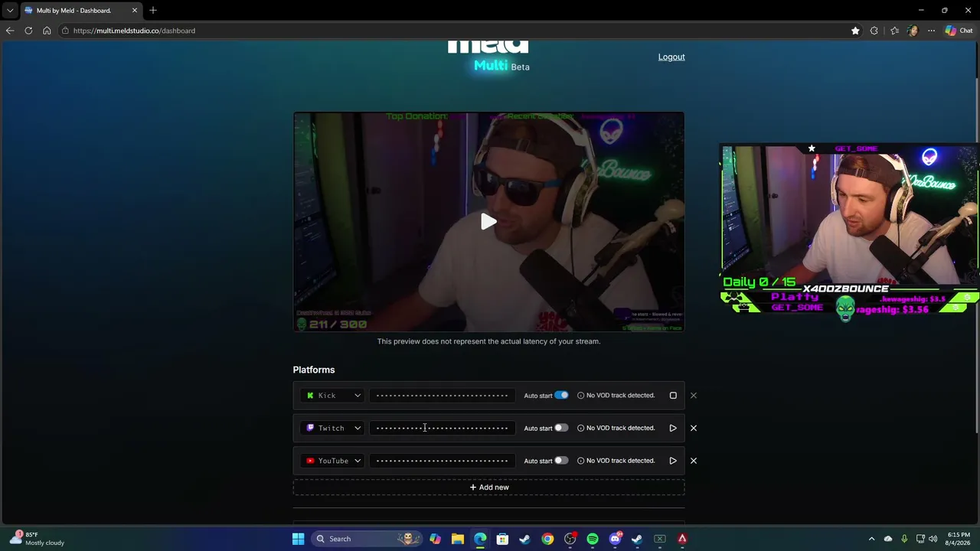Remove the Twitch platform row
This screenshot has height=551, width=980.
coord(694,429)
